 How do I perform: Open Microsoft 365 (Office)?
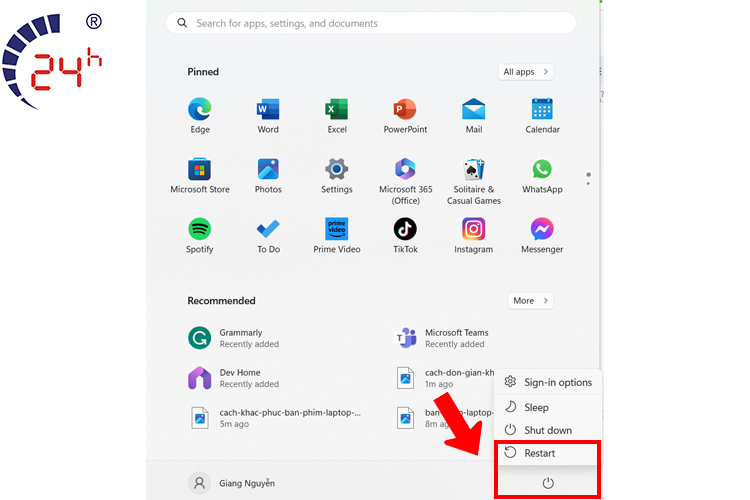coord(405,181)
